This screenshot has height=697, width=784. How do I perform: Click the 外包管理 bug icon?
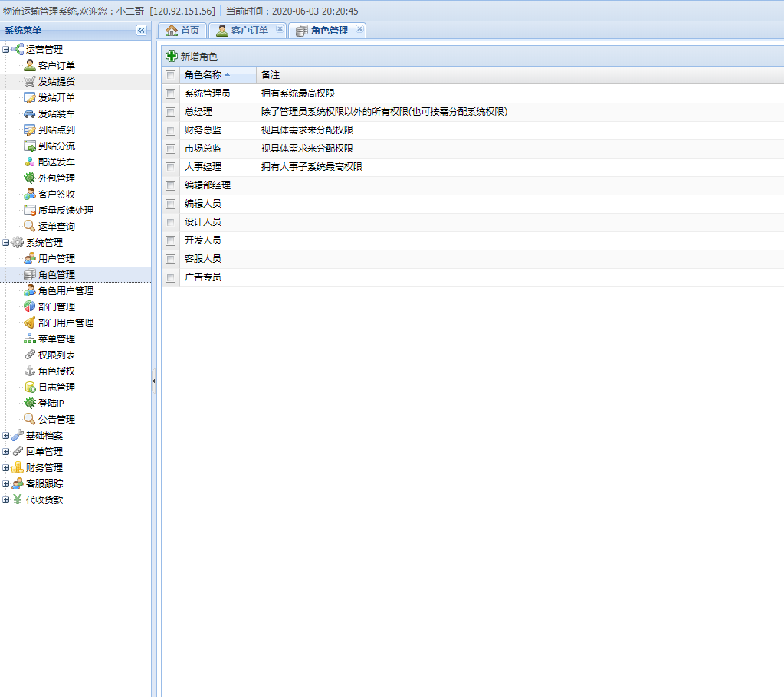29,178
